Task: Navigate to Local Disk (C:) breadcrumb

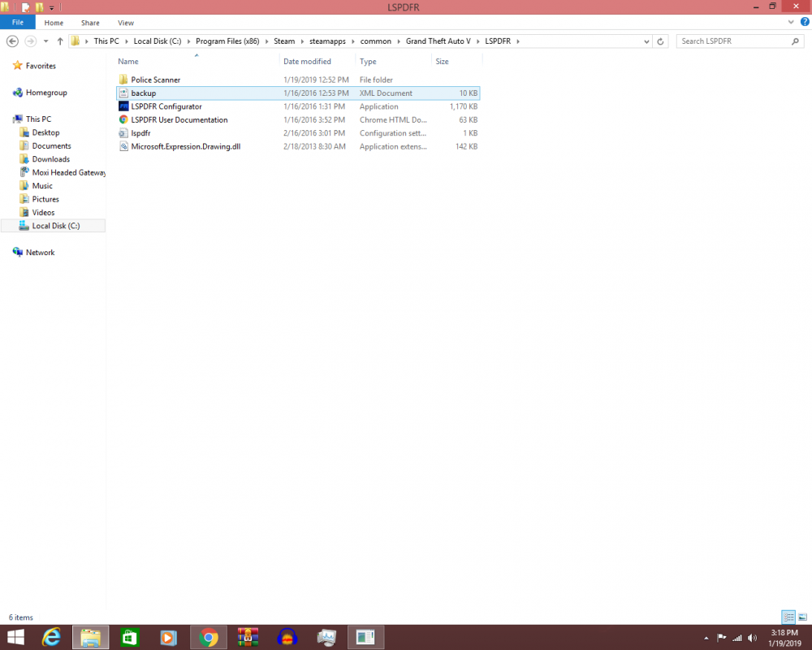Action: tap(158, 41)
